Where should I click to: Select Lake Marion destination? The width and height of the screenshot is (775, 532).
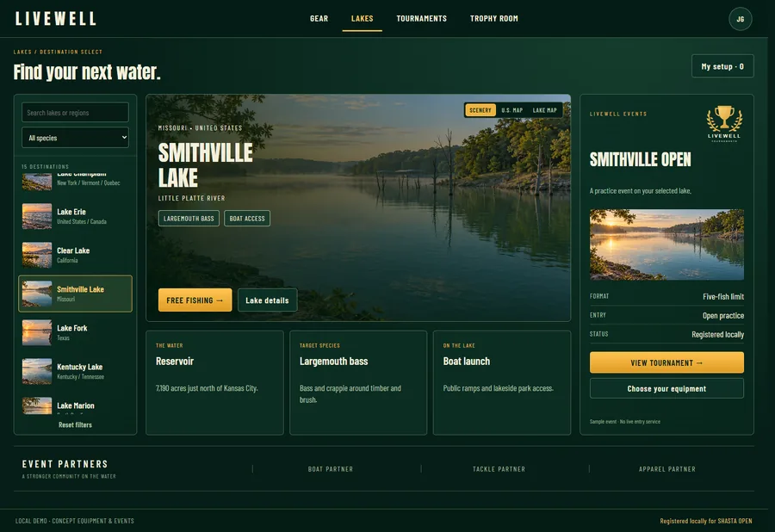point(75,405)
